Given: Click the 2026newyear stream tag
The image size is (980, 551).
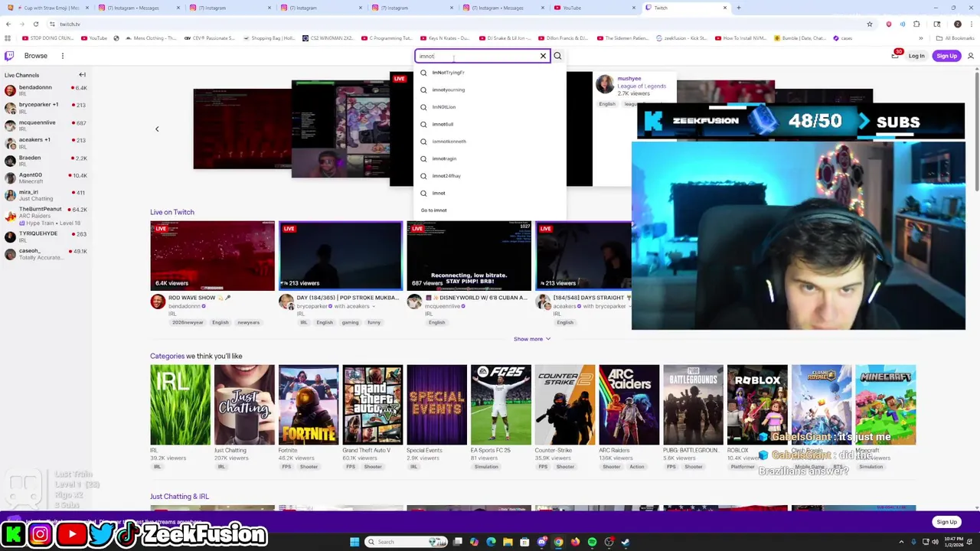Looking at the screenshot, I should 188,322.
